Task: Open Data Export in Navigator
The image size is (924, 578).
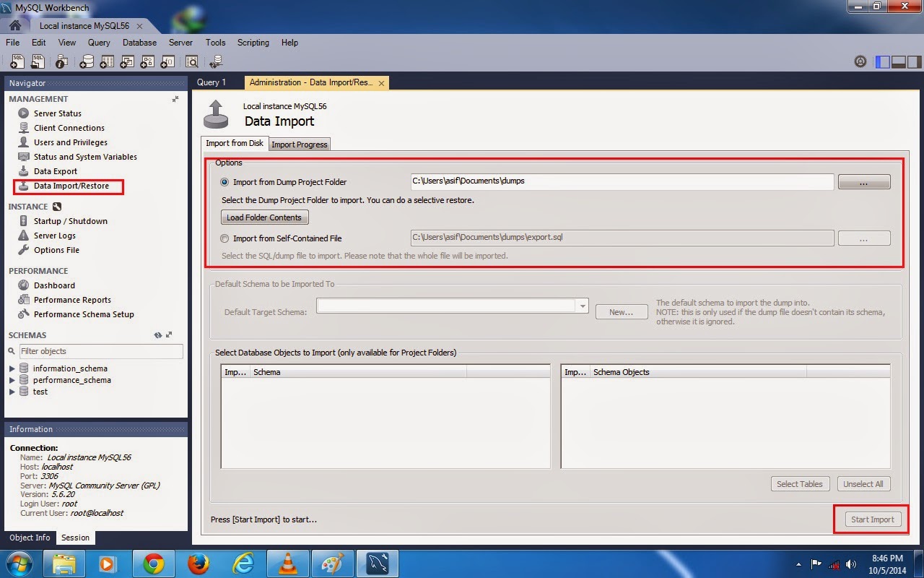Action: coord(55,171)
